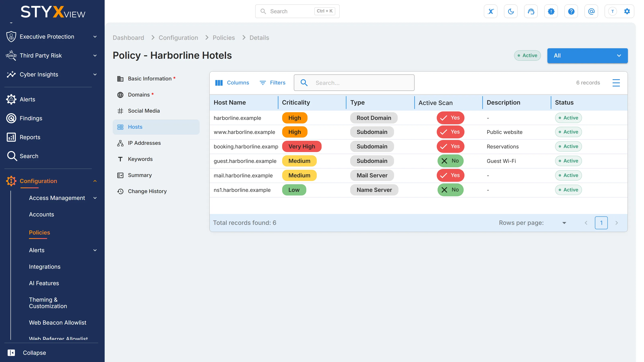This screenshot has height=362, width=644.
Task: Click the StyxView X logo icon in top bar
Action: pyautogui.click(x=490, y=11)
